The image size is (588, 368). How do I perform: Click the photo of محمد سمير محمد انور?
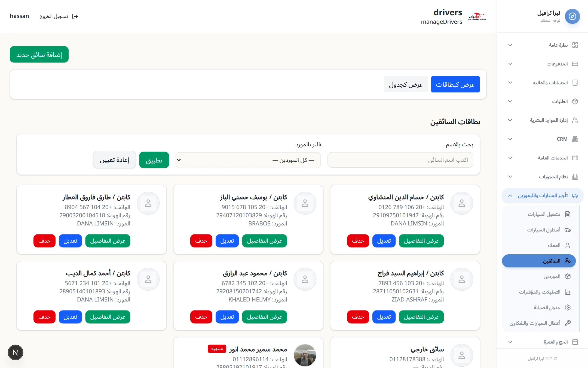tap(305, 355)
